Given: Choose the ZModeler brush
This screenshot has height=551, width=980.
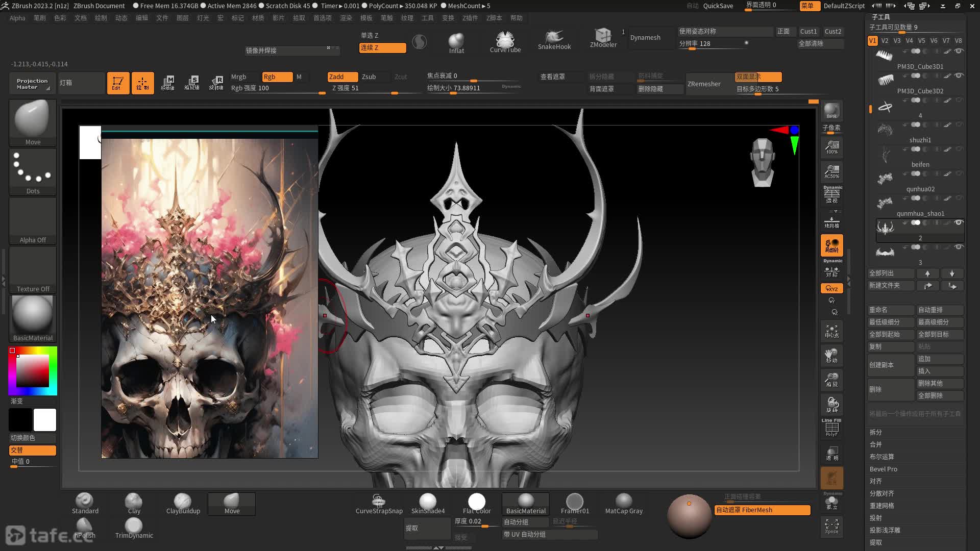Looking at the screenshot, I should tap(603, 38).
